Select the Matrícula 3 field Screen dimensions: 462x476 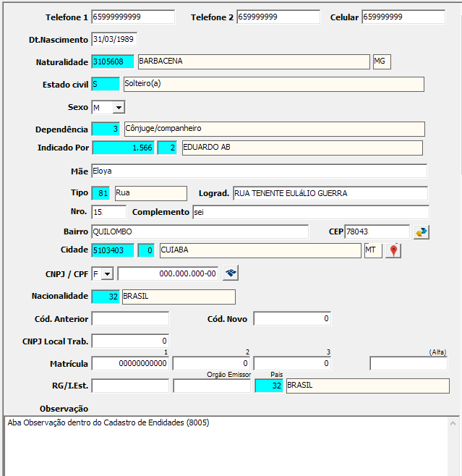point(292,363)
